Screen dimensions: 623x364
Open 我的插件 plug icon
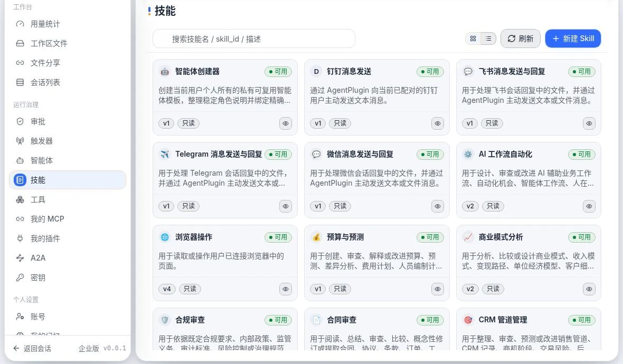[20, 238]
